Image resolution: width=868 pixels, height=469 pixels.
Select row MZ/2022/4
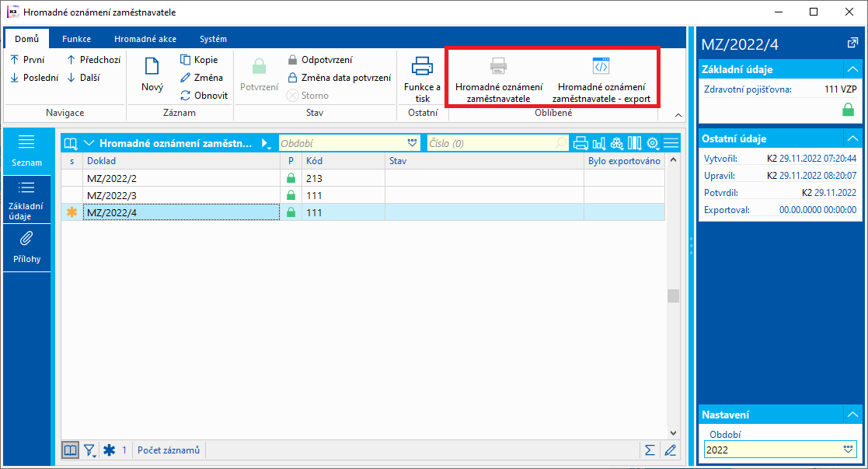(x=363, y=212)
